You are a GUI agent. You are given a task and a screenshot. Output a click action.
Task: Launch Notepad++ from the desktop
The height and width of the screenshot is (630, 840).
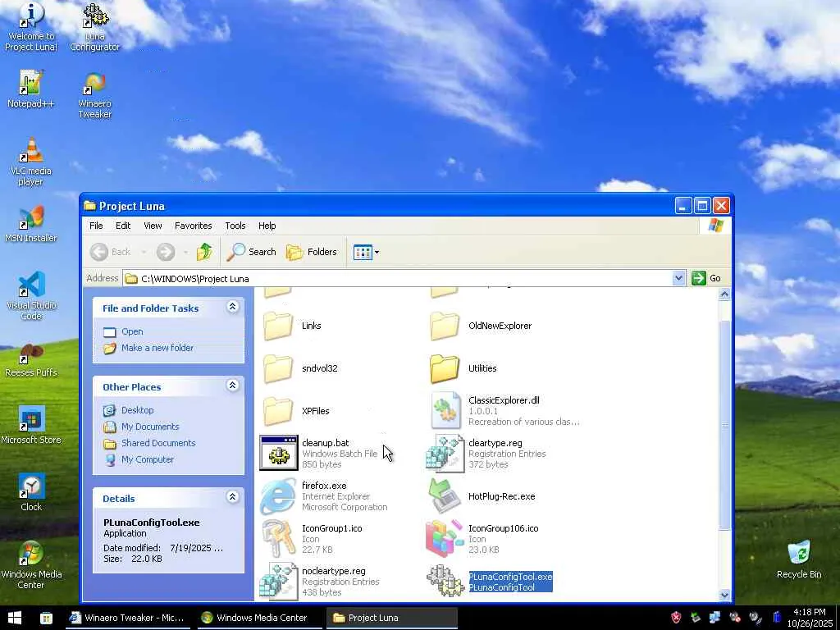click(x=31, y=89)
